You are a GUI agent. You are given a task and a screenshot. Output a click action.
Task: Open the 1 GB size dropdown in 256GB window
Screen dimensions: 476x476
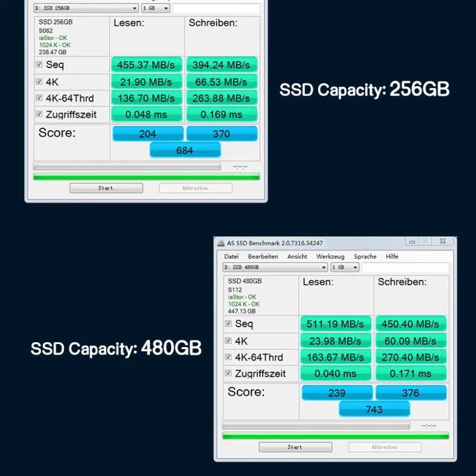tap(156, 8)
